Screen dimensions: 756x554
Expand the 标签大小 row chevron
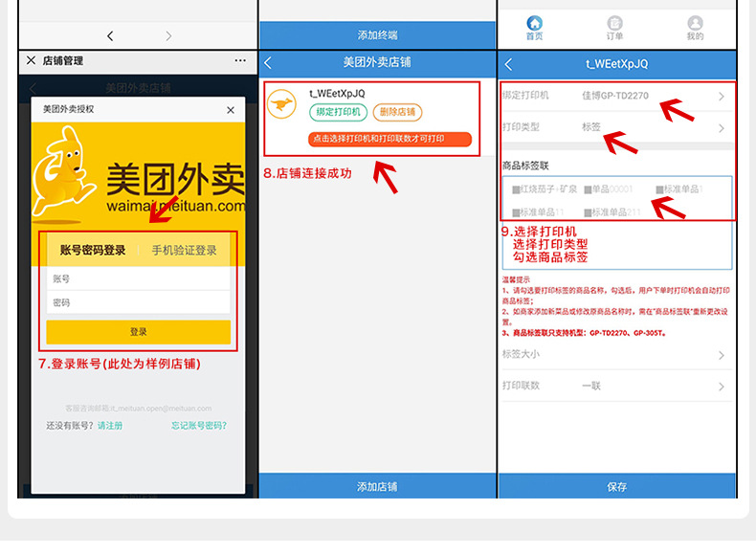click(x=722, y=355)
